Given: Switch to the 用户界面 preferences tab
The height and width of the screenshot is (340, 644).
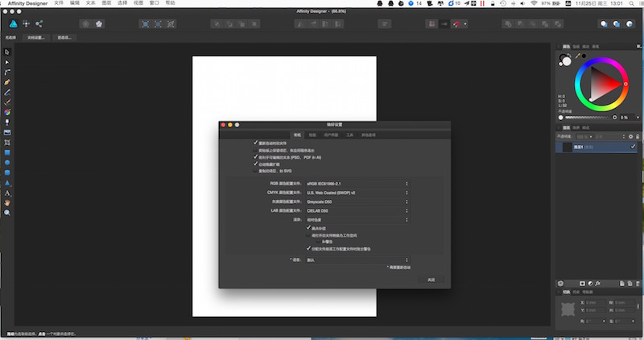Looking at the screenshot, I should pyautogui.click(x=330, y=135).
